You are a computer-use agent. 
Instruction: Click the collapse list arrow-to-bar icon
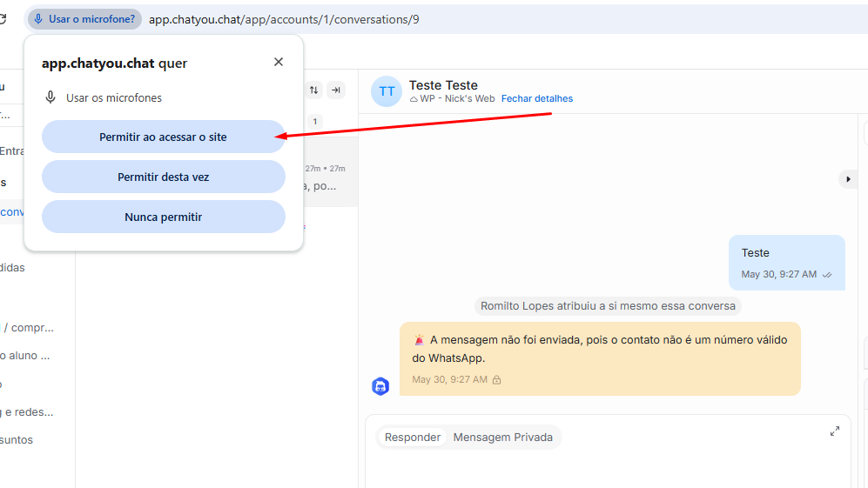(336, 90)
